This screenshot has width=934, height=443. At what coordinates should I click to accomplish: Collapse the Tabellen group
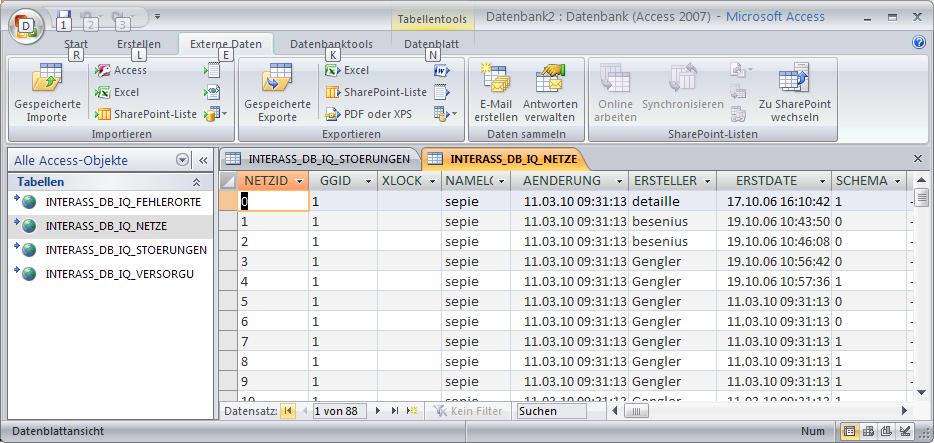point(197,182)
